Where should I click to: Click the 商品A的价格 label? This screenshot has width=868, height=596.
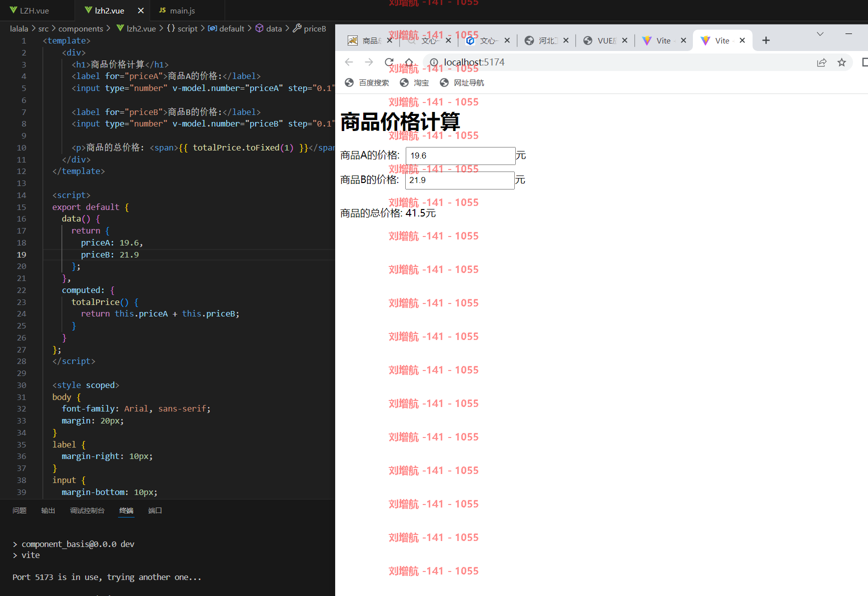(370, 155)
